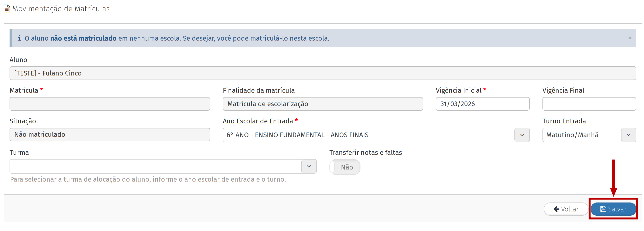The height and width of the screenshot is (231, 644).
Task: Click the Situação field showing Não matriculado
Action: pyautogui.click(x=110, y=135)
